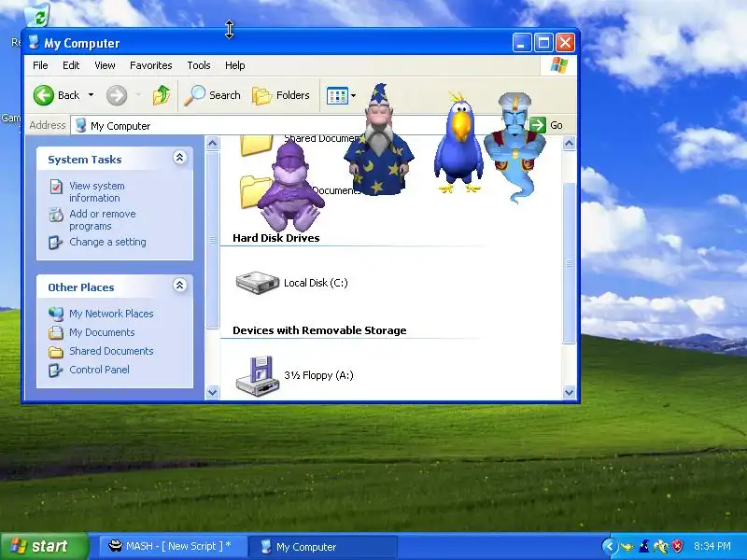
Task: Click the red security shield tray icon
Action: (678, 546)
